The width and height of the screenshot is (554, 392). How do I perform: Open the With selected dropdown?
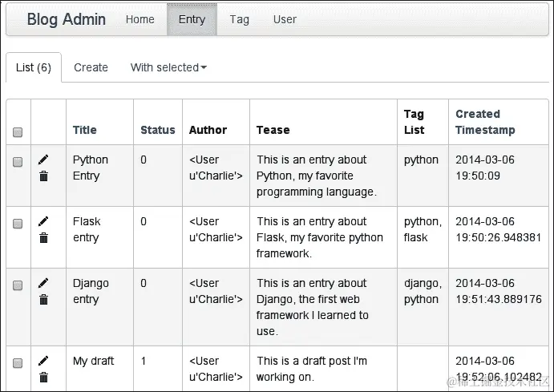tap(168, 67)
